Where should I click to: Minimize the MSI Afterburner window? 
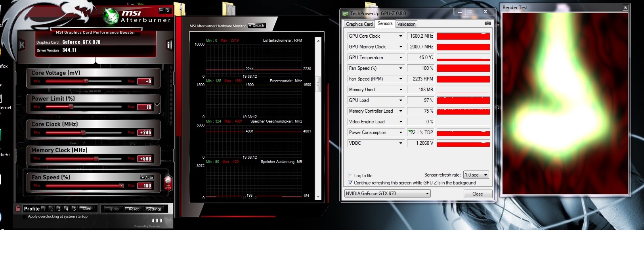[x=161, y=10]
